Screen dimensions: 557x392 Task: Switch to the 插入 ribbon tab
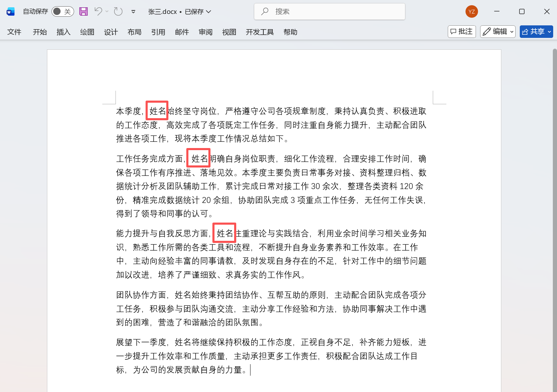click(x=63, y=32)
